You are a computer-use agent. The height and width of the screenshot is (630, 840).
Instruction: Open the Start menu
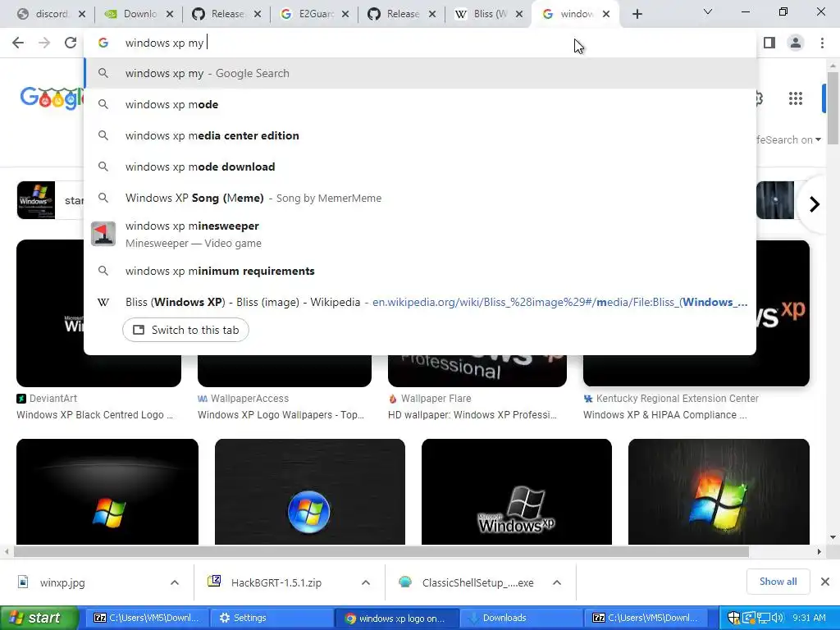[38, 619]
